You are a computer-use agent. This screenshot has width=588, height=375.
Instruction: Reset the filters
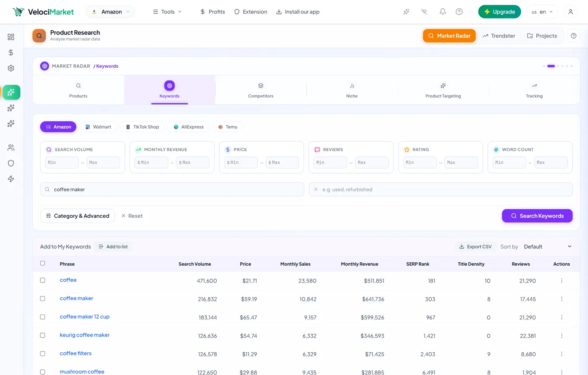click(132, 216)
